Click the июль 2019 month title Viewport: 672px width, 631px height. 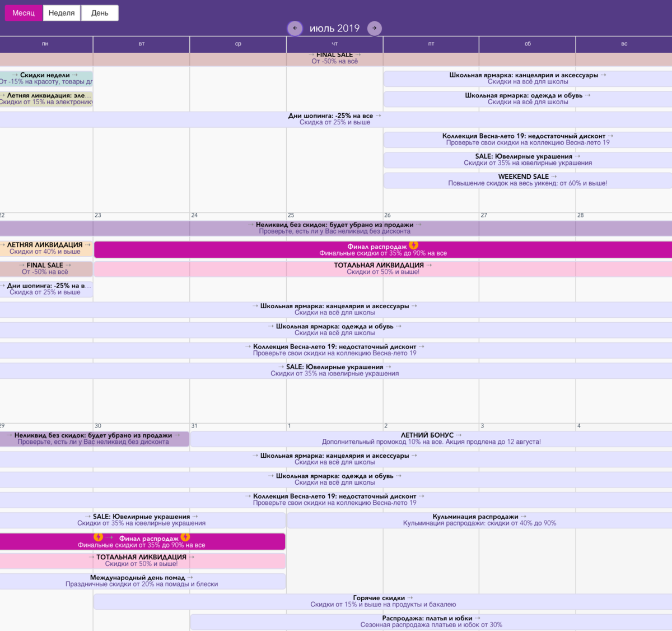point(335,28)
